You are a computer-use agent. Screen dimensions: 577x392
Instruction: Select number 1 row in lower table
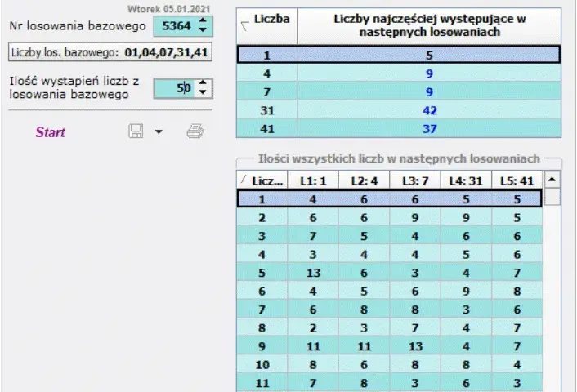390,199
